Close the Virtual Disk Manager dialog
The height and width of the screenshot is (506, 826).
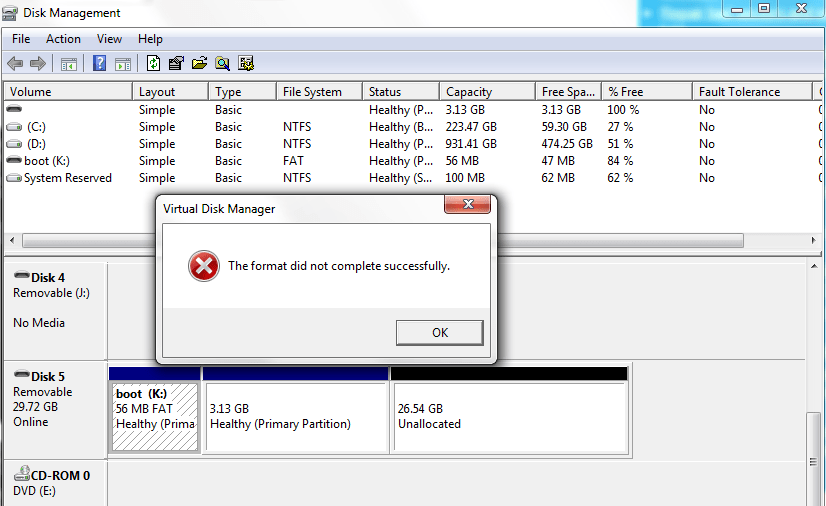pyautogui.click(x=467, y=204)
